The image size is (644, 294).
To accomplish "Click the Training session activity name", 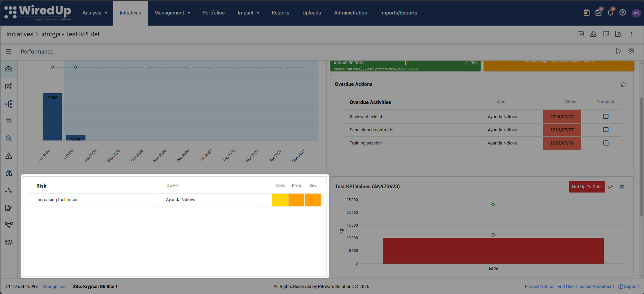I will coord(365,143).
